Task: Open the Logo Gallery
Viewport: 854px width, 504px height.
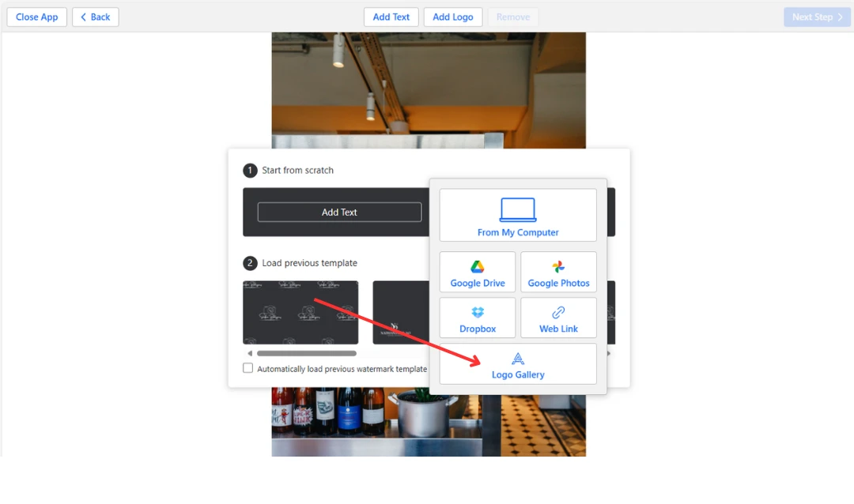Action: point(518,364)
